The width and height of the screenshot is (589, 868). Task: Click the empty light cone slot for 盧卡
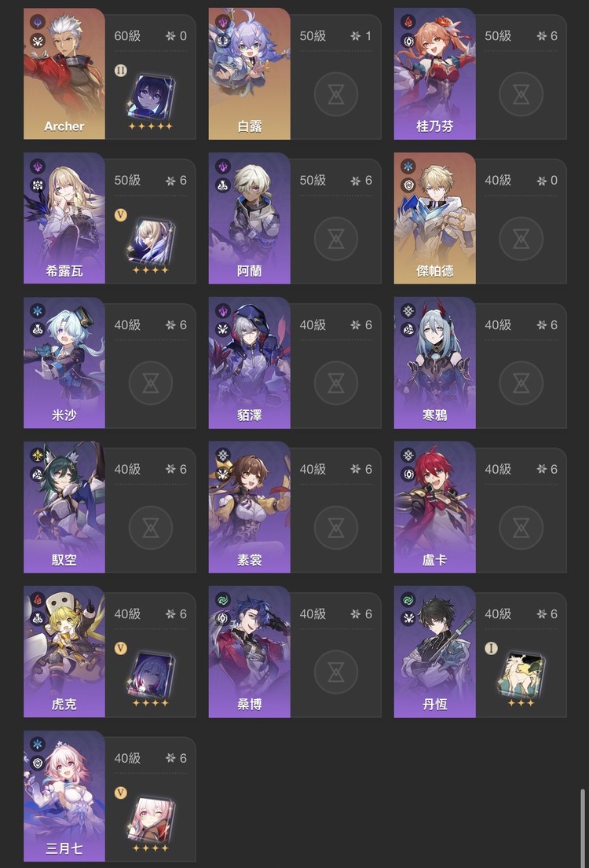[521, 528]
